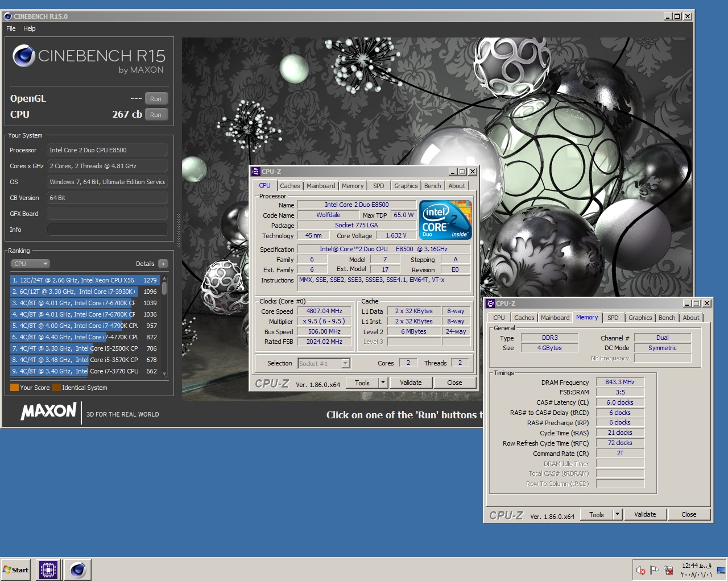The width and height of the screenshot is (728, 582).
Task: Click the MAXON logo
Action: (48, 411)
